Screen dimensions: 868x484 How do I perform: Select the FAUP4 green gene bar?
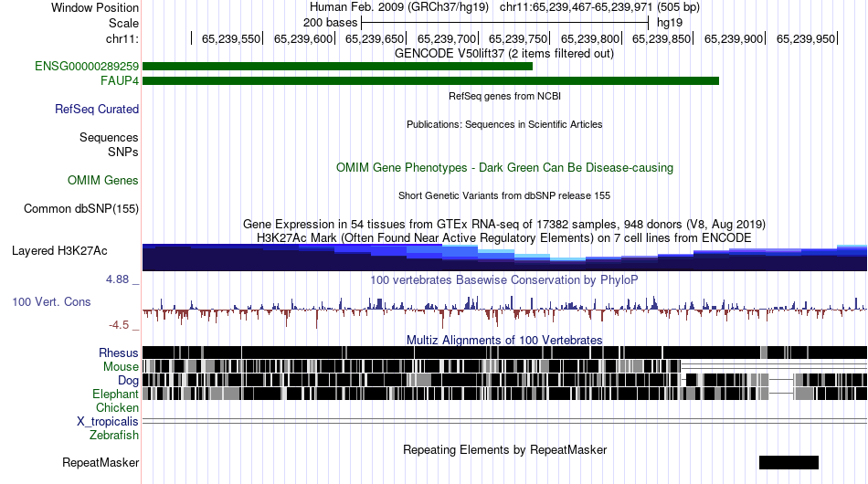(430, 80)
